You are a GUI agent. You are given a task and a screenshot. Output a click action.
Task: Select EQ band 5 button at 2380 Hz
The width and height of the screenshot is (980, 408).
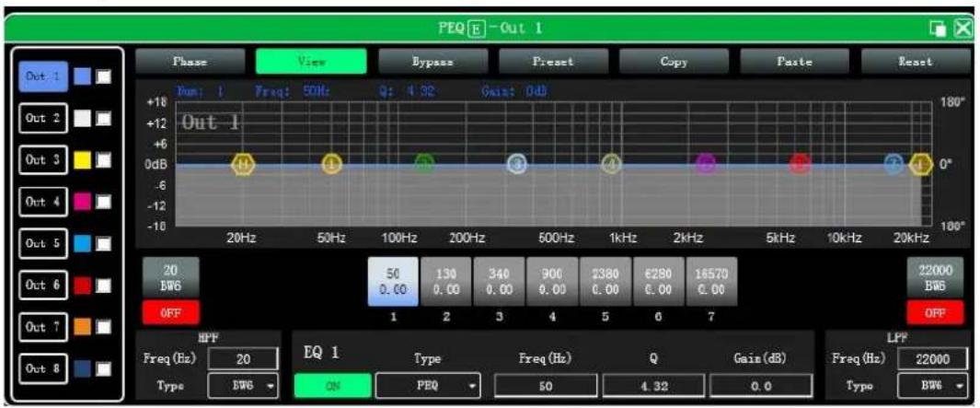click(x=605, y=282)
